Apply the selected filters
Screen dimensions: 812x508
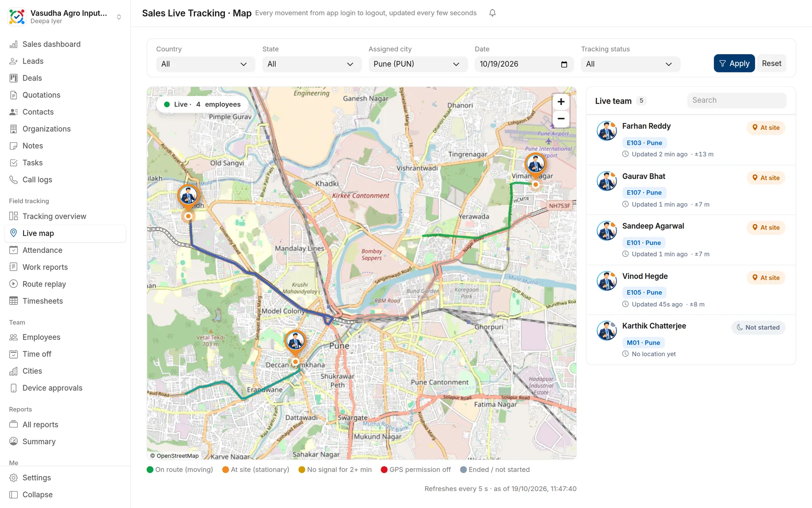pyautogui.click(x=734, y=63)
